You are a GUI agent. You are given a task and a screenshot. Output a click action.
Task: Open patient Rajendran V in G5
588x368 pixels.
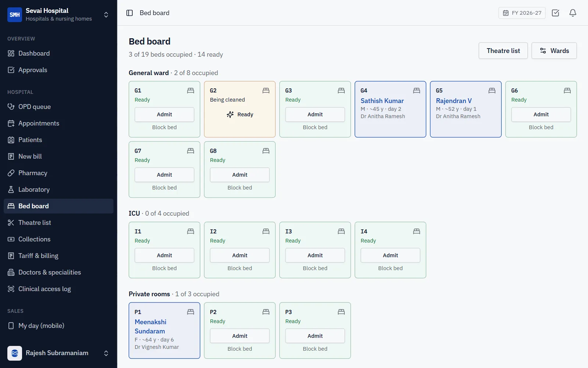click(x=454, y=101)
